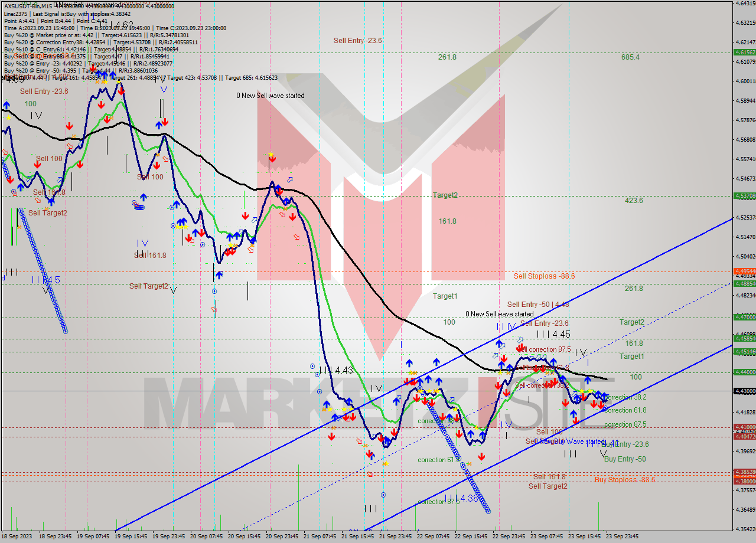Click the 'I I I 4.38' wave label
Image resolution: width=756 pixels, height=543 pixels.
(462, 498)
